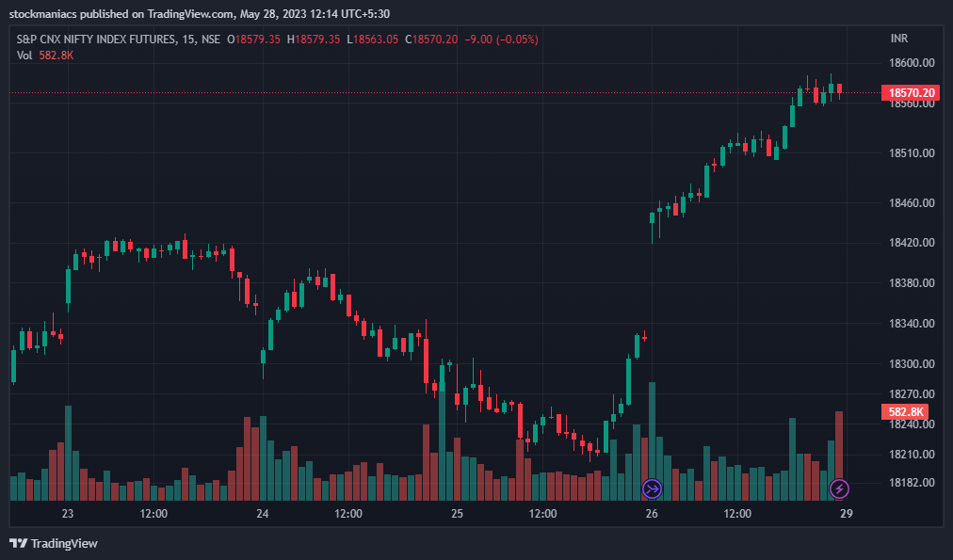Click the tall green volume bar at 26
This screenshot has height=560, width=953.
coord(653,441)
